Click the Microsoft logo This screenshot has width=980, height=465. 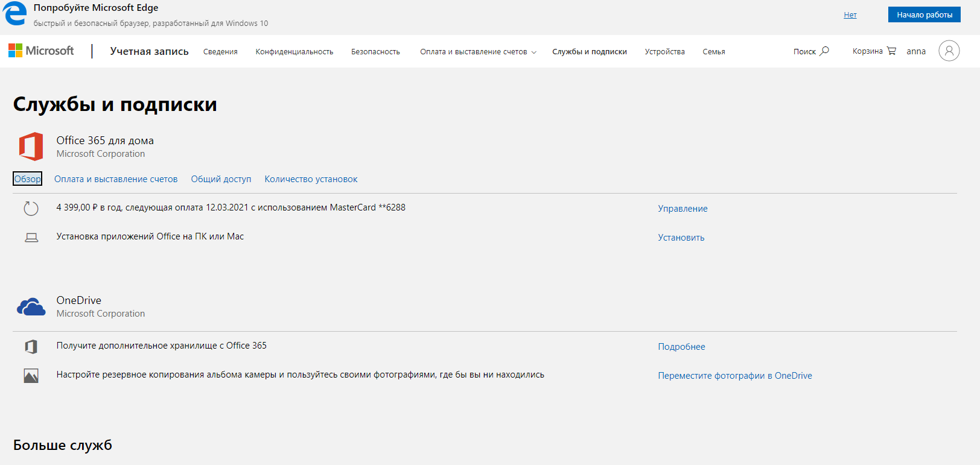click(41, 51)
